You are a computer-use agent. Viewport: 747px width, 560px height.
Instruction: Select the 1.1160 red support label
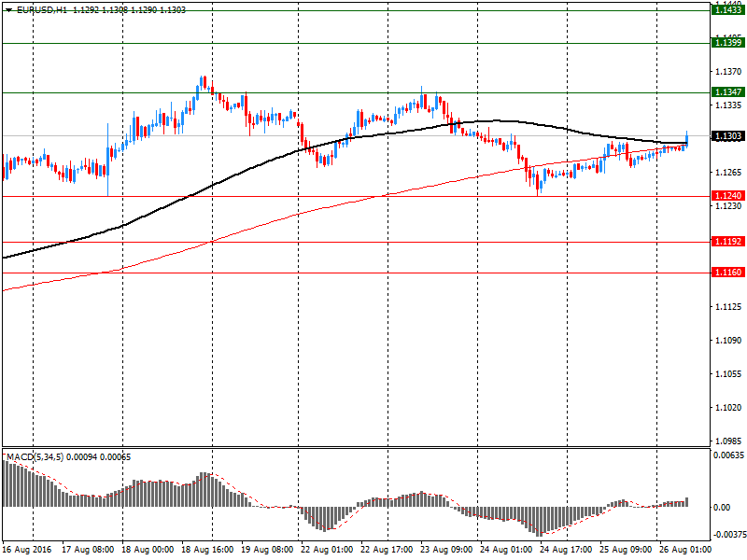[728, 273]
